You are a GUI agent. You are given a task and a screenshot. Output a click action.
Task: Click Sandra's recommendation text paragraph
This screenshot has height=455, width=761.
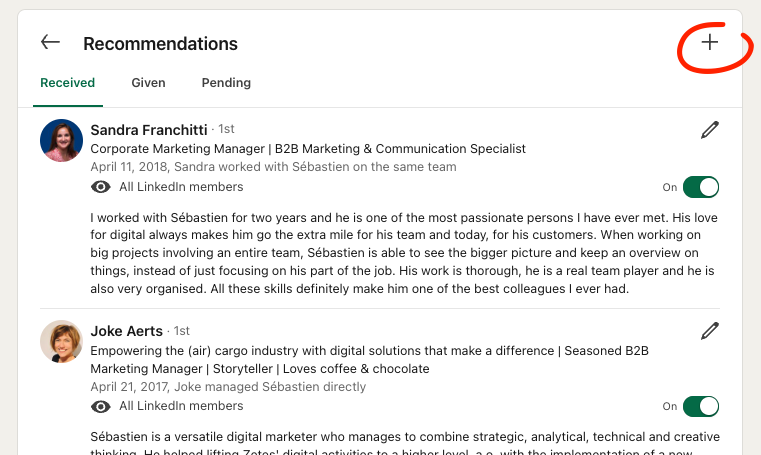[404, 253]
